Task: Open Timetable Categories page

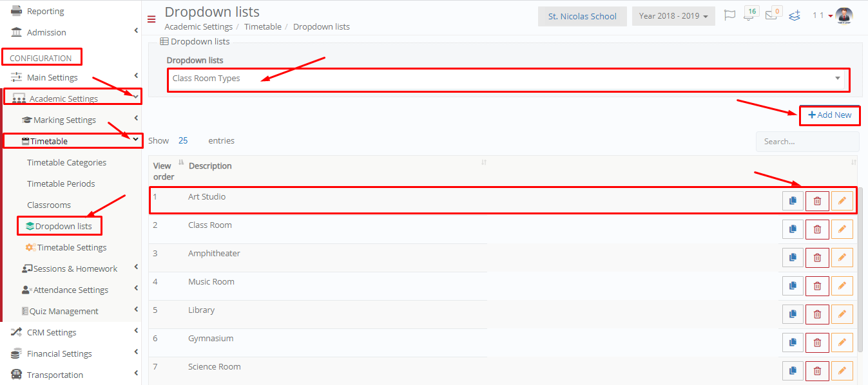Action: click(66, 162)
